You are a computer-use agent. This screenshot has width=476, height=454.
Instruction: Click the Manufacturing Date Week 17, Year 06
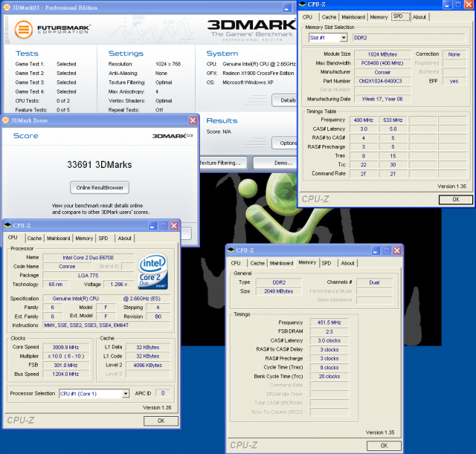tap(382, 99)
